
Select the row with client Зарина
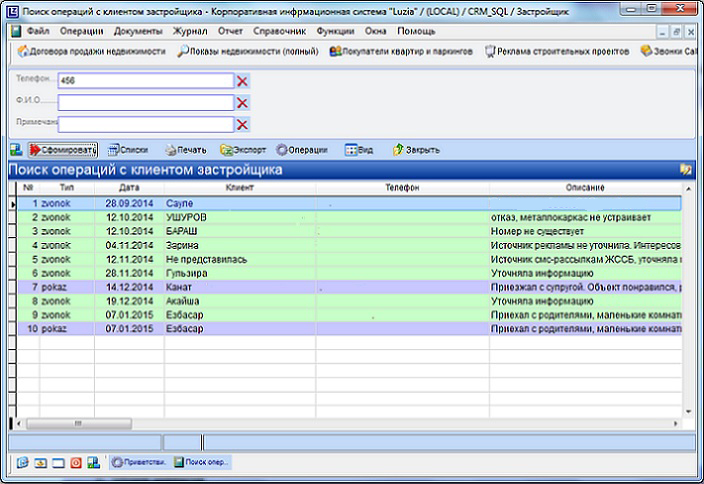click(x=349, y=245)
